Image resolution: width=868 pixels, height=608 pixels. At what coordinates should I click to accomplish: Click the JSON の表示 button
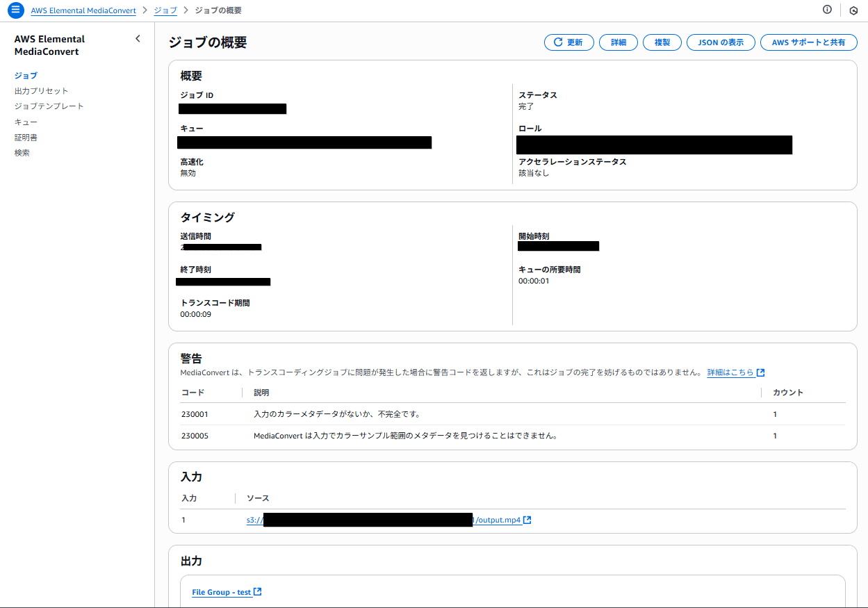tap(721, 42)
